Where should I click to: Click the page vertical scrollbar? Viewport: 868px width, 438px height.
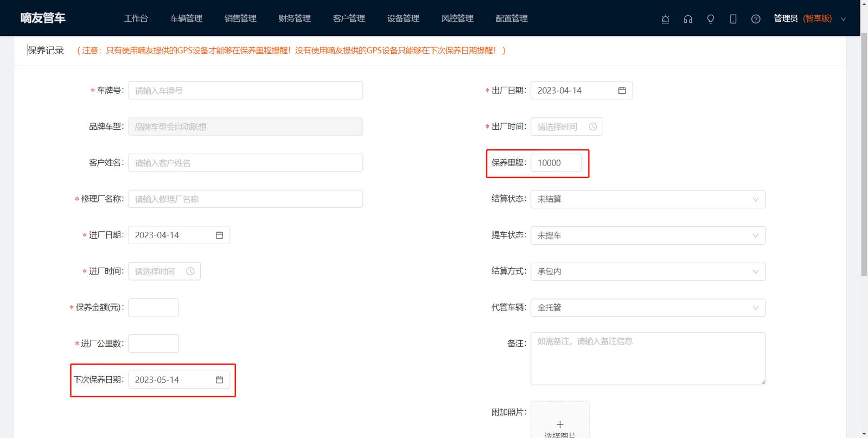864,154
